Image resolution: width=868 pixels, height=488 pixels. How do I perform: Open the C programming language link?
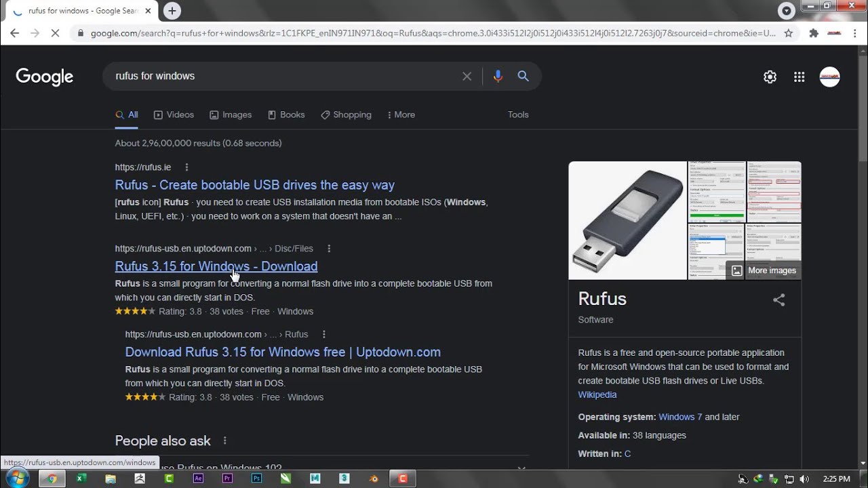pos(627,453)
